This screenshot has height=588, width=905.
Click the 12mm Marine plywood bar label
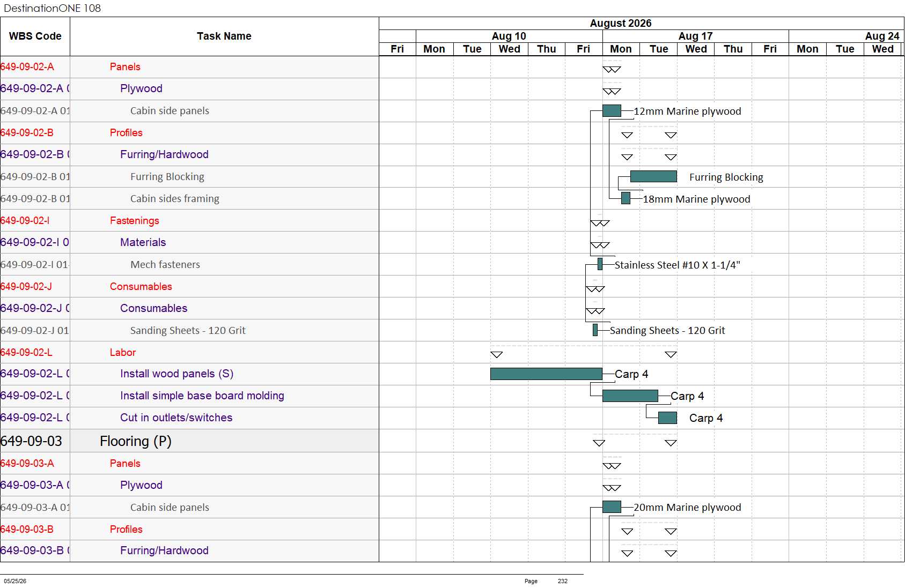click(x=687, y=111)
